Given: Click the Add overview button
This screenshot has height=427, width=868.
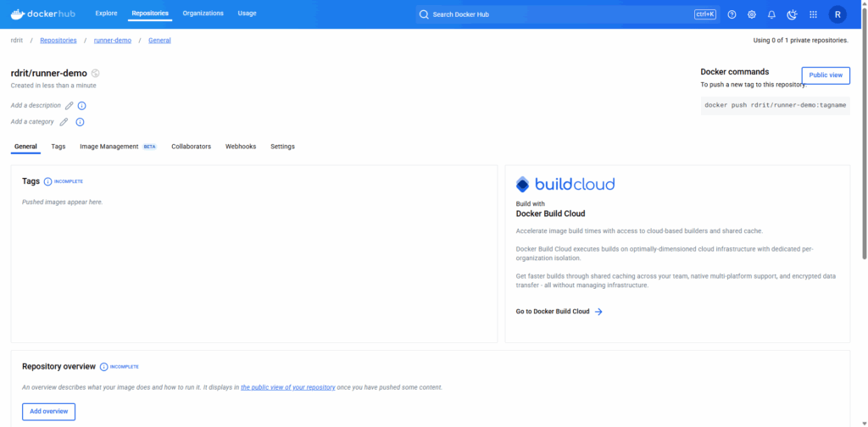Looking at the screenshot, I should click(48, 411).
